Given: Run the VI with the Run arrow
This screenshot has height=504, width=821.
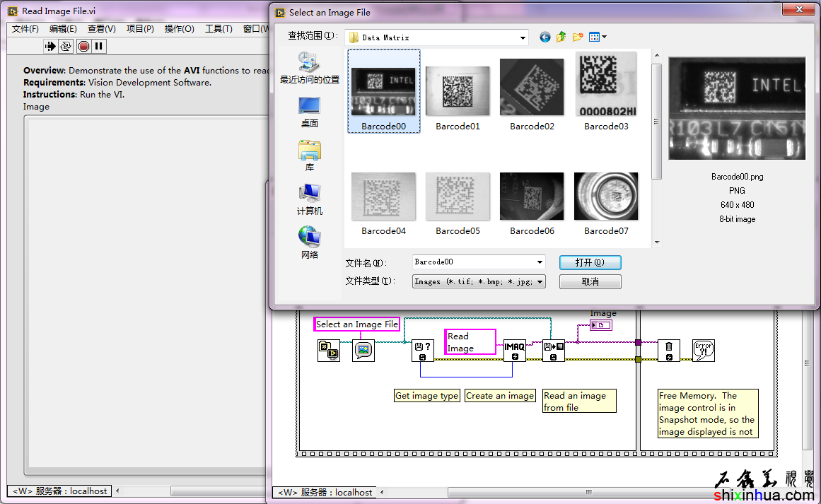Looking at the screenshot, I should (x=50, y=47).
